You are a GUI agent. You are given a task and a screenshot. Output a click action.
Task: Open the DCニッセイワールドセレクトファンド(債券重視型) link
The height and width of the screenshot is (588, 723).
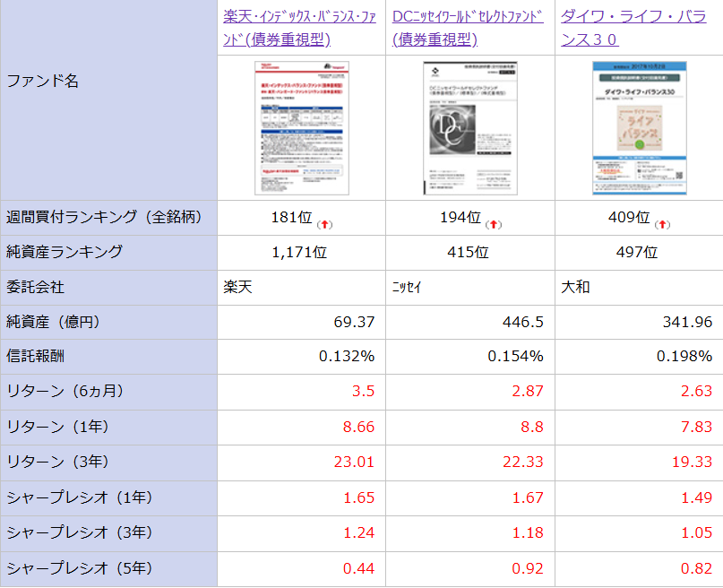468,28
